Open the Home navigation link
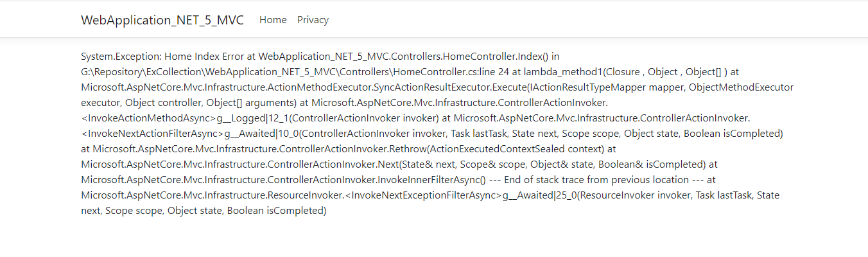This screenshot has height=257, width=868. tap(273, 20)
